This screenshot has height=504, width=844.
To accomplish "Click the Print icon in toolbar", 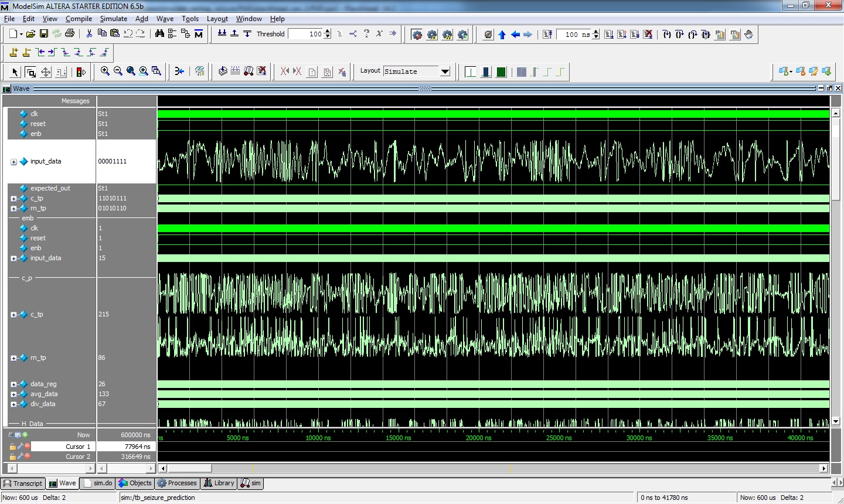I will coord(70,34).
